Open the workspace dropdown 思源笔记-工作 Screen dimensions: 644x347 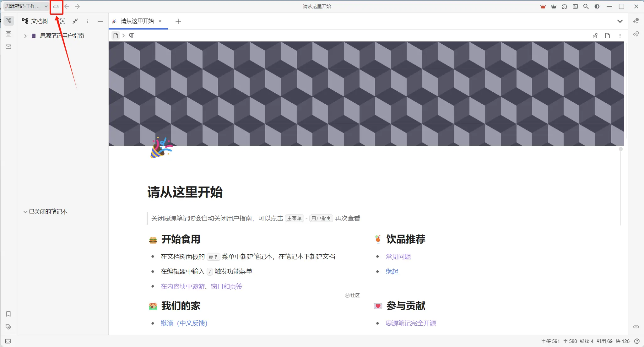point(26,6)
